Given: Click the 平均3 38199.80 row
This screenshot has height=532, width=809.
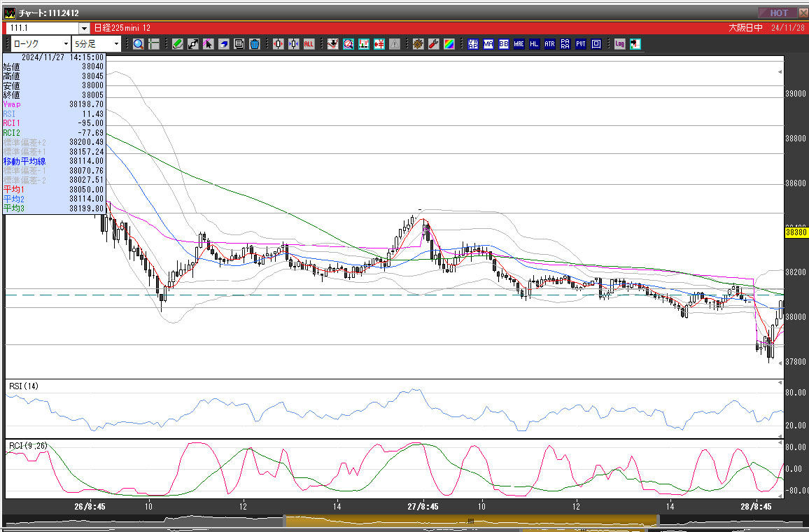Looking at the screenshot, I should pyautogui.click(x=53, y=209).
